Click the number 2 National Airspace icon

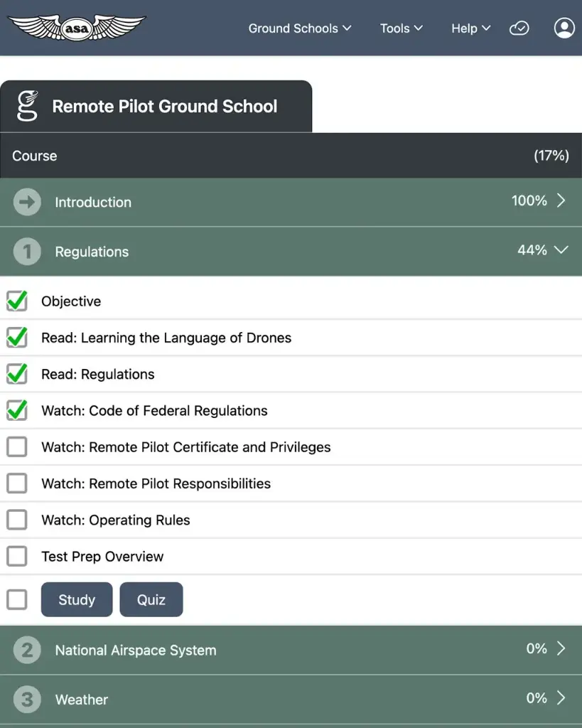pos(27,651)
